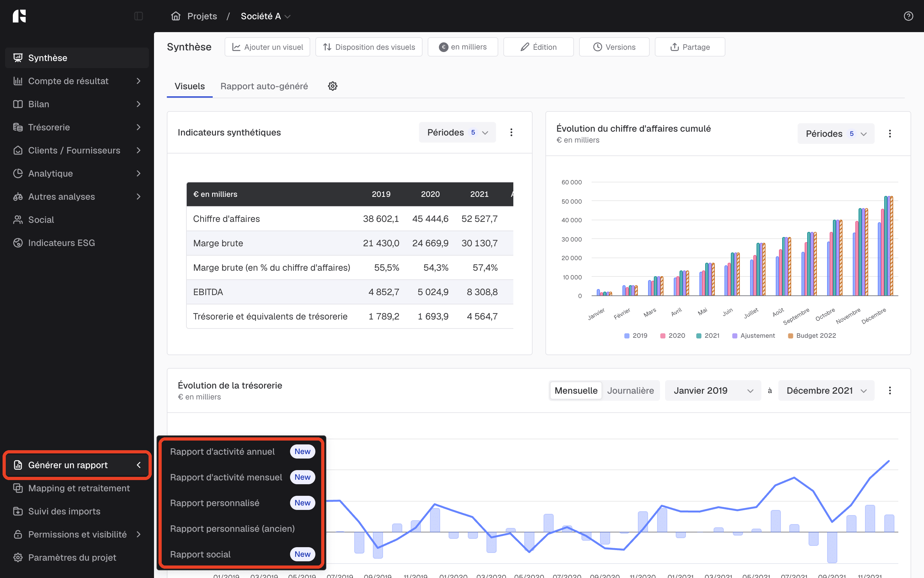
Task: Open the Janvier 2019 start date dropdown
Action: tap(713, 390)
